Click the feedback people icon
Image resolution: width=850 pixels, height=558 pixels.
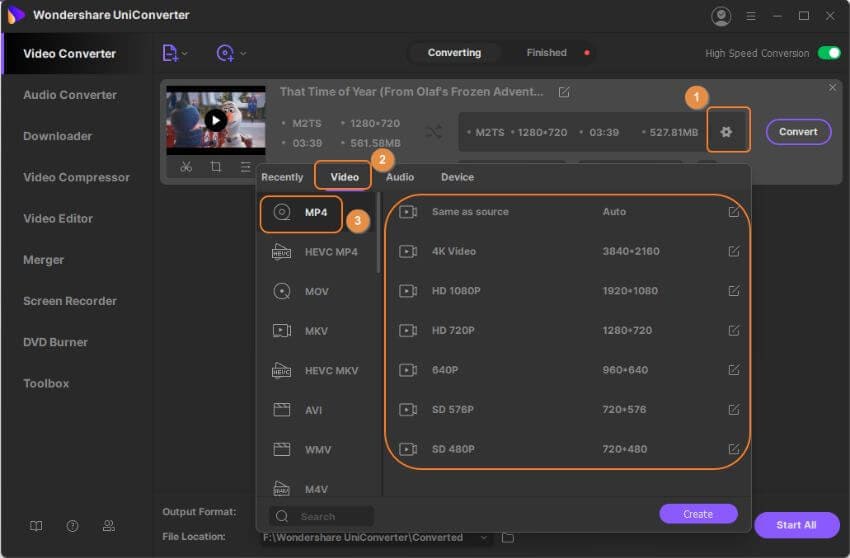click(x=108, y=526)
